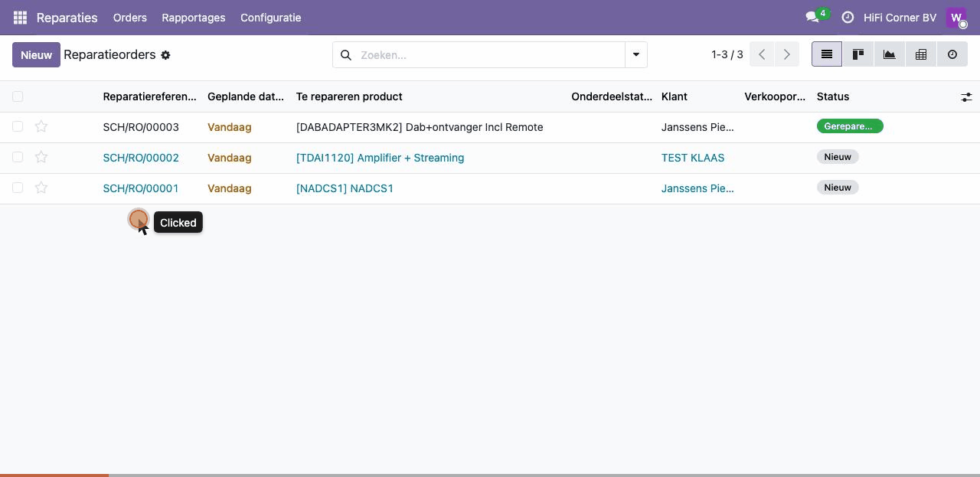Tick the checkbox for SCH/RO/00002
This screenshot has height=477, width=980.
click(18, 157)
